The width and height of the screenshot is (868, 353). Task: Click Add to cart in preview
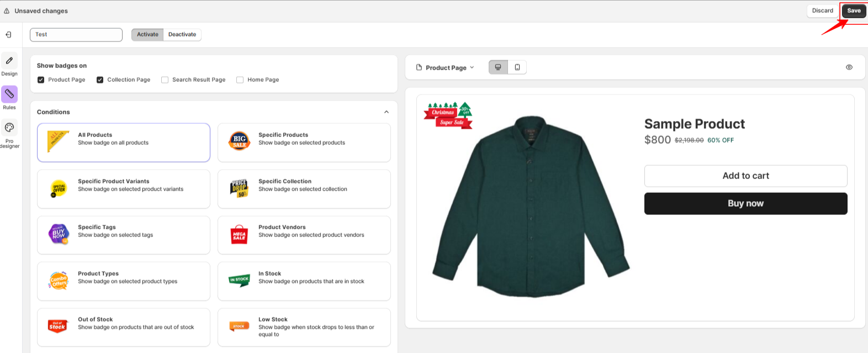point(745,176)
